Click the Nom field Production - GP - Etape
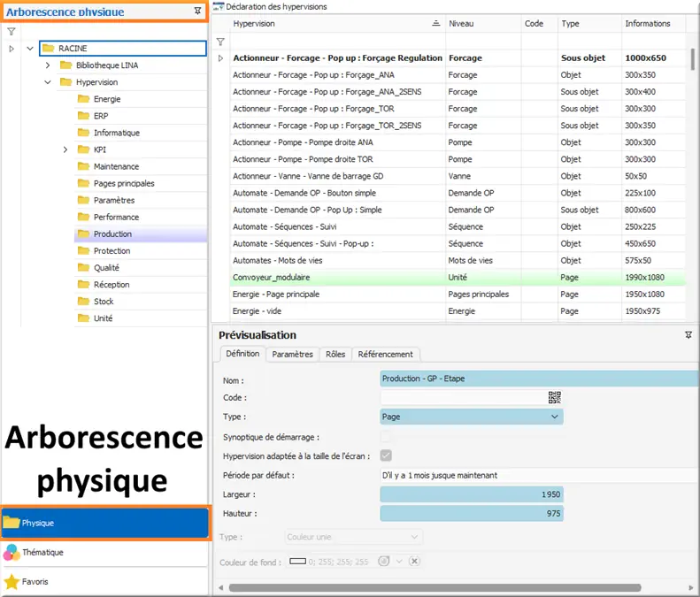 pyautogui.click(x=539, y=379)
